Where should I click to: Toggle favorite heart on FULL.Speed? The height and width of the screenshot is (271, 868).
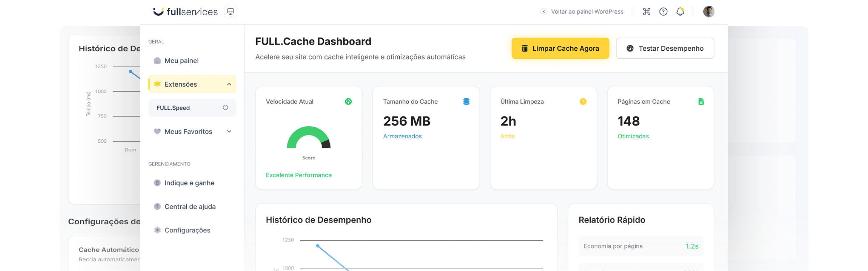[x=226, y=108]
